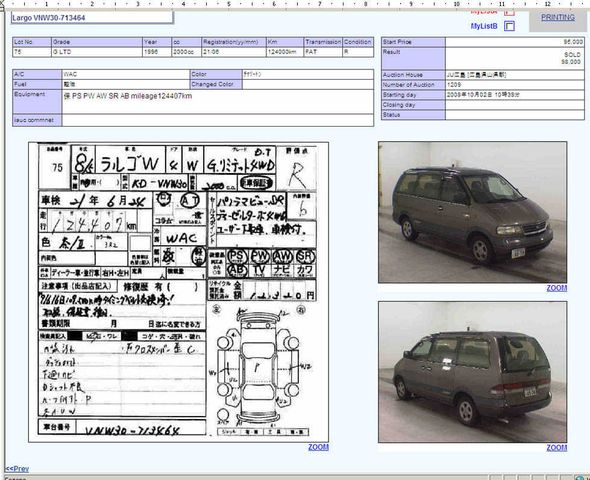
Task: Select the SOLD result text
Action: tap(572, 55)
